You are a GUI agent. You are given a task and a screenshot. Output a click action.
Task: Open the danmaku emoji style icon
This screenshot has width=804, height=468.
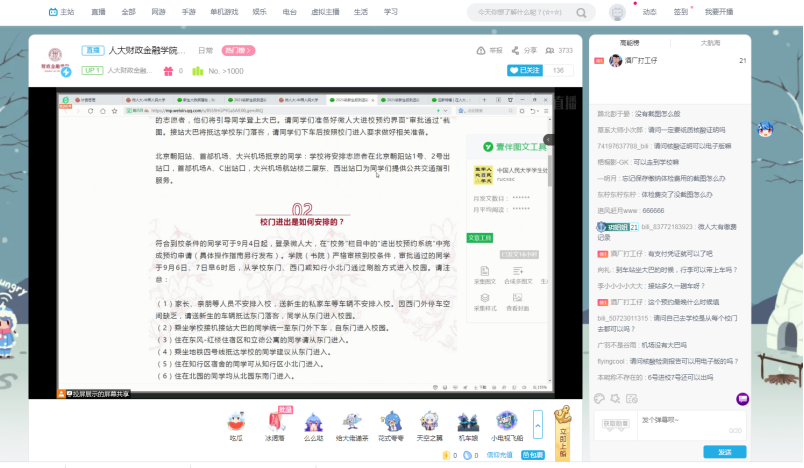point(600,397)
